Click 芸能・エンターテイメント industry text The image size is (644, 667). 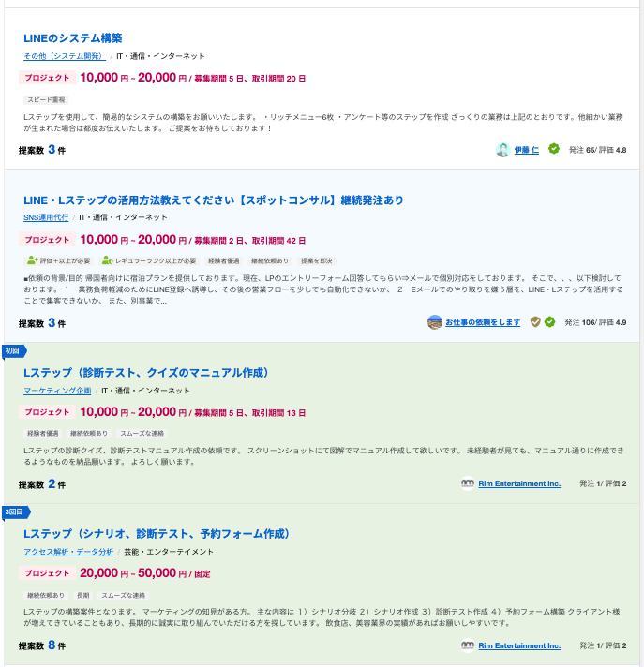(x=169, y=552)
